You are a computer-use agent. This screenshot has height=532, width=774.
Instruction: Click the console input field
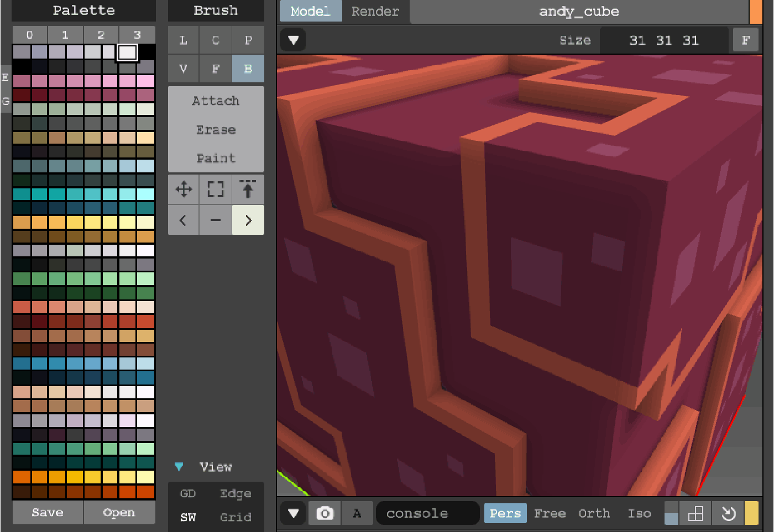[x=427, y=513]
